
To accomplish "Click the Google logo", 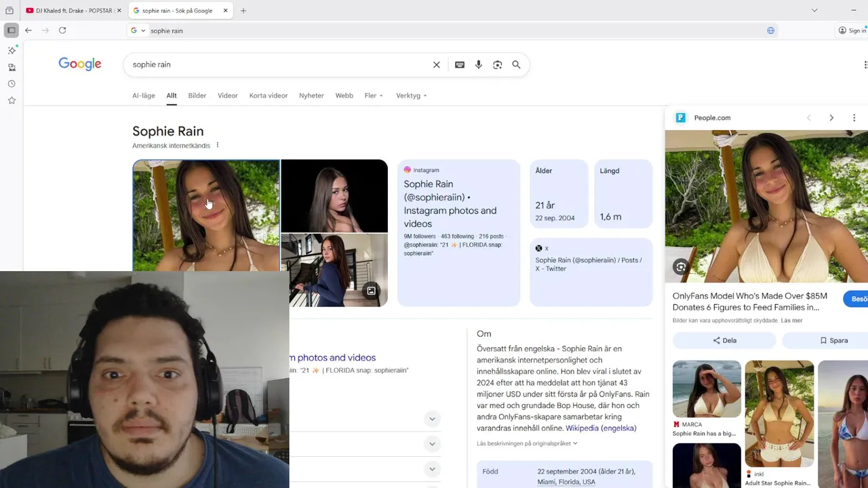I will click(80, 64).
